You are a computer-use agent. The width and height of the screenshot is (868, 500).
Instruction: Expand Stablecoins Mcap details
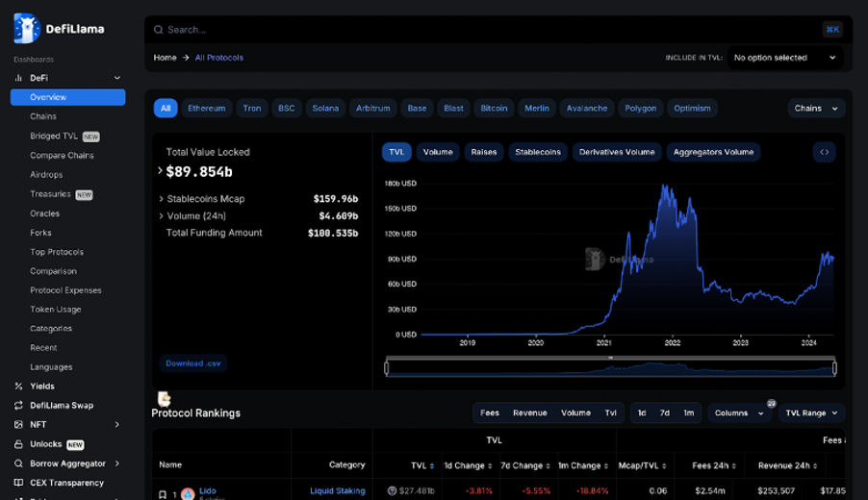[161, 199]
